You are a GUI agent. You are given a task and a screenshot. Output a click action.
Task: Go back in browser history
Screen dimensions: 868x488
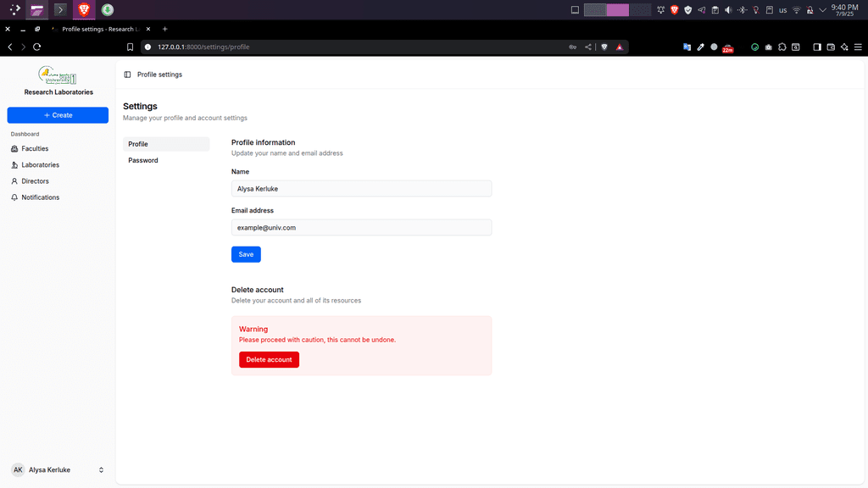[x=10, y=47]
